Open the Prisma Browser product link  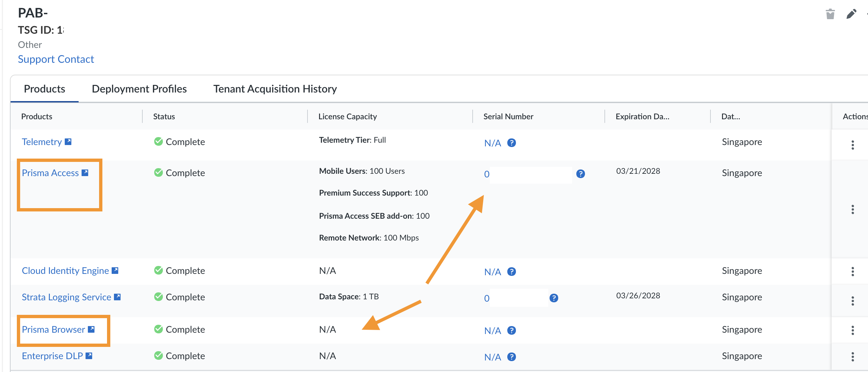coord(53,329)
